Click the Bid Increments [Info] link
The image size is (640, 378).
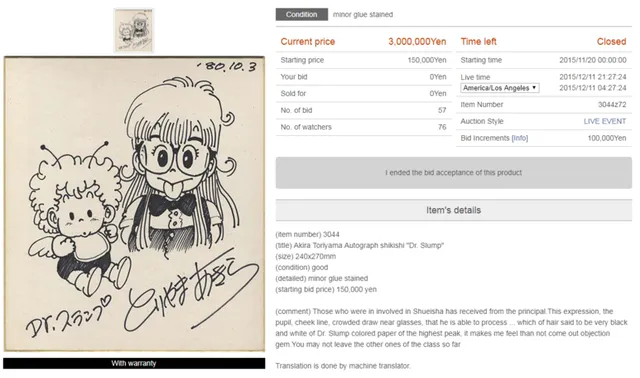(x=520, y=138)
